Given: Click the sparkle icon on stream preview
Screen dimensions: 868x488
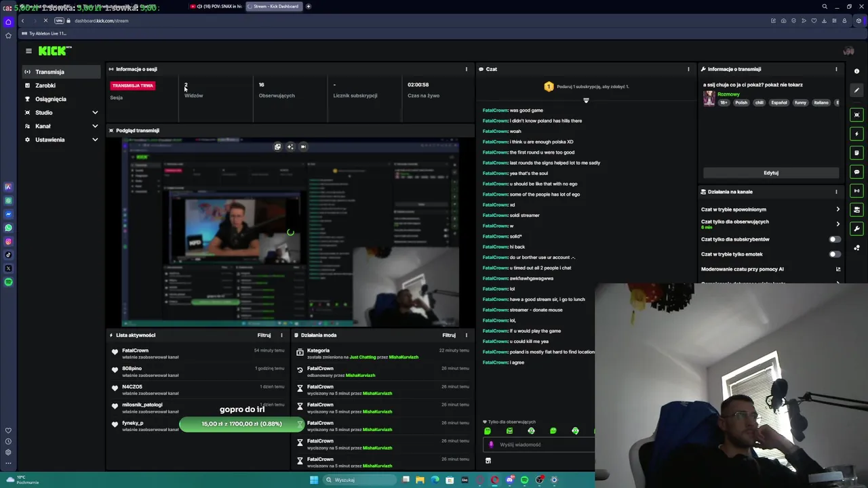Looking at the screenshot, I should (290, 146).
